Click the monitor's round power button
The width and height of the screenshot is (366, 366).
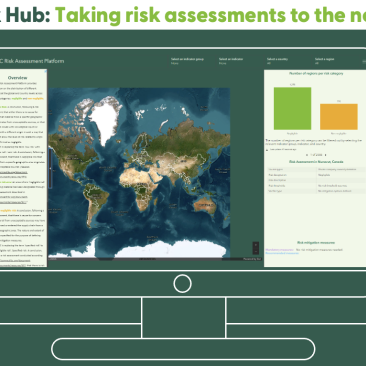point(182,283)
